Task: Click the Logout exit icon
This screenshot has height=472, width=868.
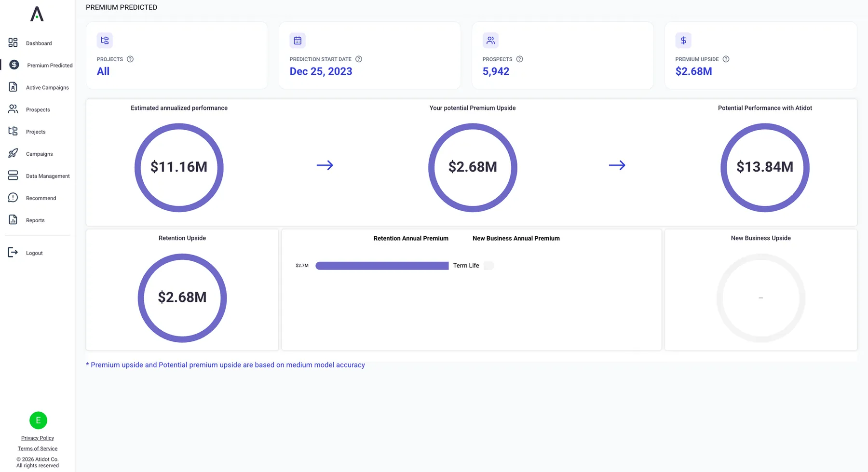Action: coord(13,252)
